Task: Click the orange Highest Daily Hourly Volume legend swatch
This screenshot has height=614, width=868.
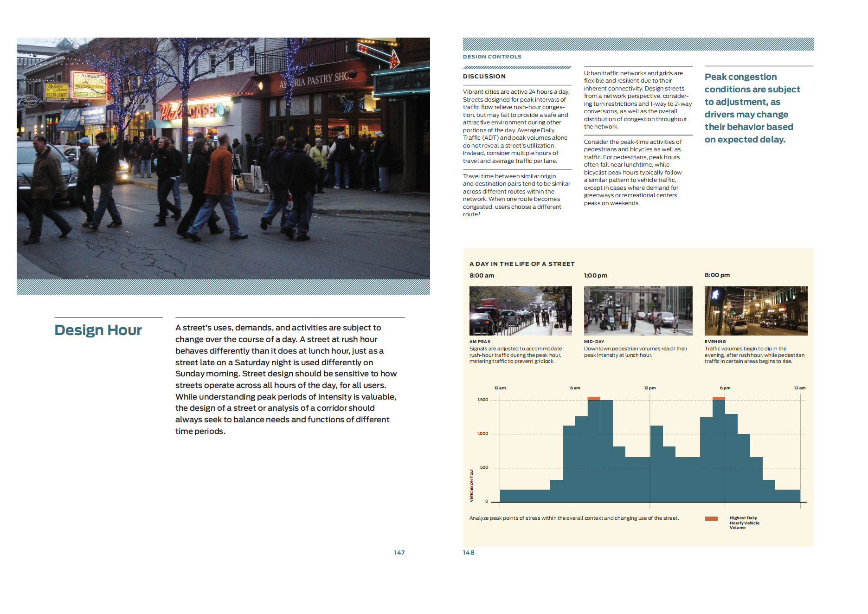Action: click(x=711, y=518)
